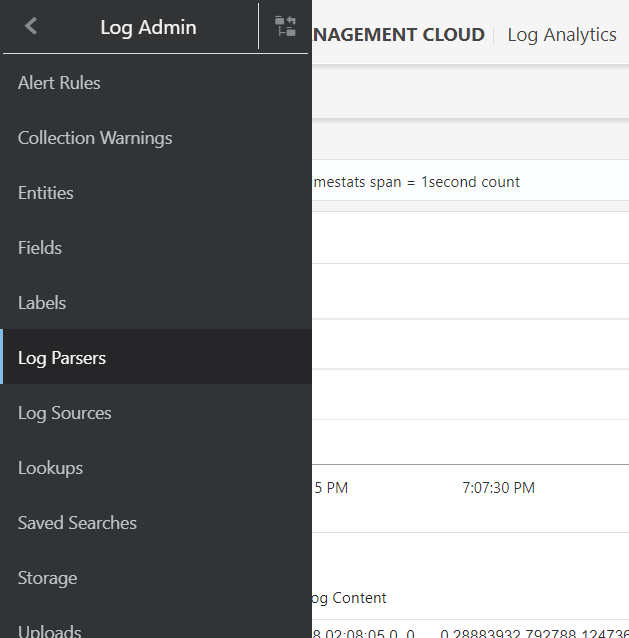The height and width of the screenshot is (638, 629).
Task: Select Labels from the sidebar
Action: 42,303
